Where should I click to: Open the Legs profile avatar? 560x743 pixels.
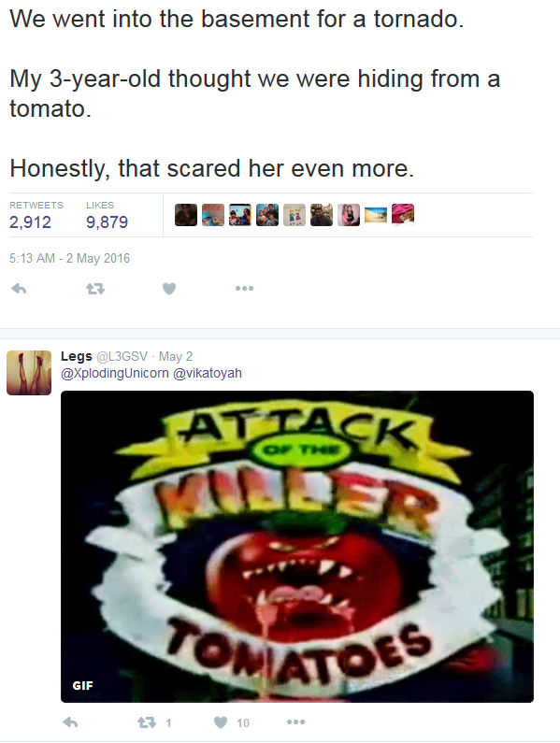point(29,373)
